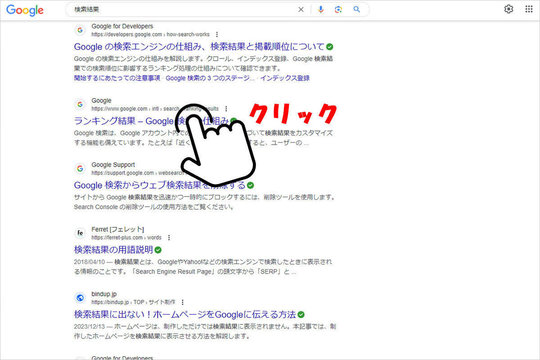This screenshot has width=540, height=360.
Task: Click green check badge on bindup.jp result
Action: coord(301,315)
